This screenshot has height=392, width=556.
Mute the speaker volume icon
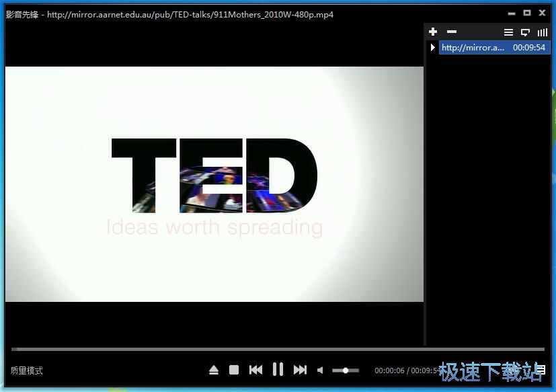tap(320, 370)
